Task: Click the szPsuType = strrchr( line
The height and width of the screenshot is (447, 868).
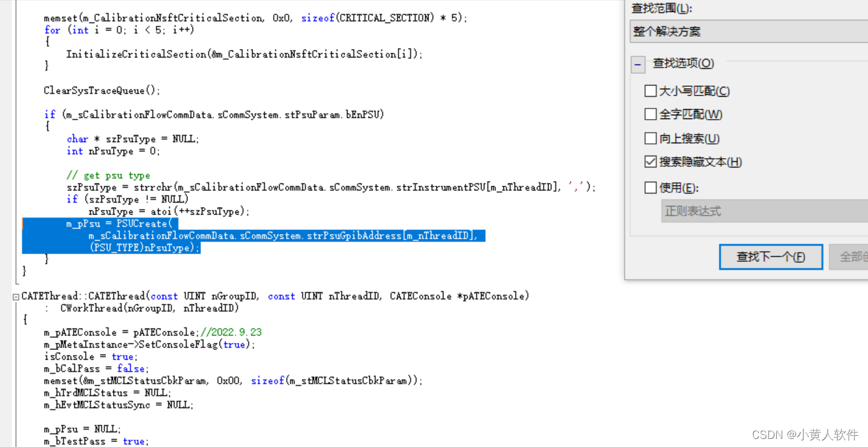Action: click(331, 187)
